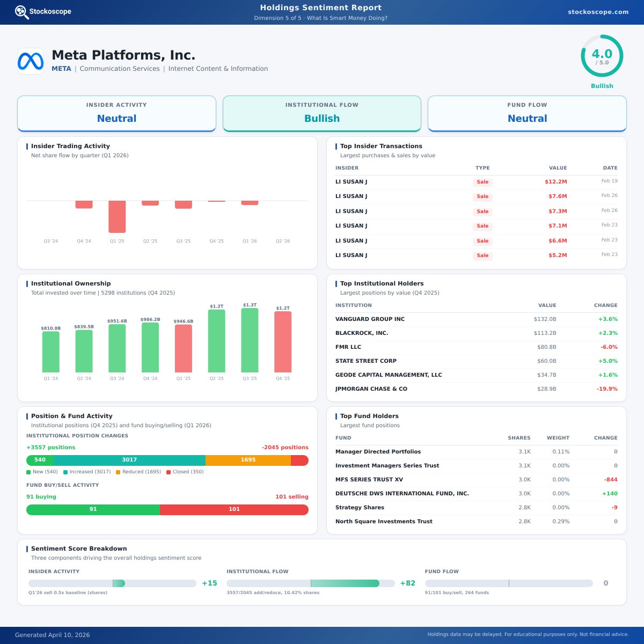Select the Insider Activity Neutral card

click(x=116, y=113)
